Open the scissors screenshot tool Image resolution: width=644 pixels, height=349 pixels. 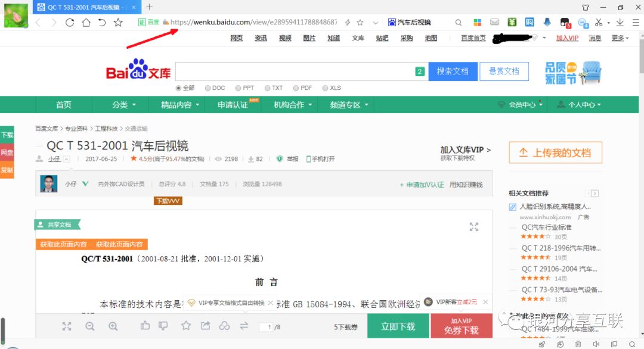click(x=599, y=22)
